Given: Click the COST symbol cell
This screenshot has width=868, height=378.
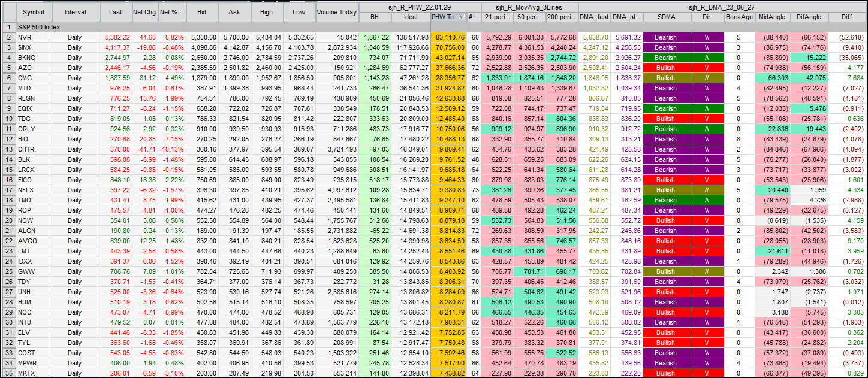Looking at the screenshot, I should point(34,353).
